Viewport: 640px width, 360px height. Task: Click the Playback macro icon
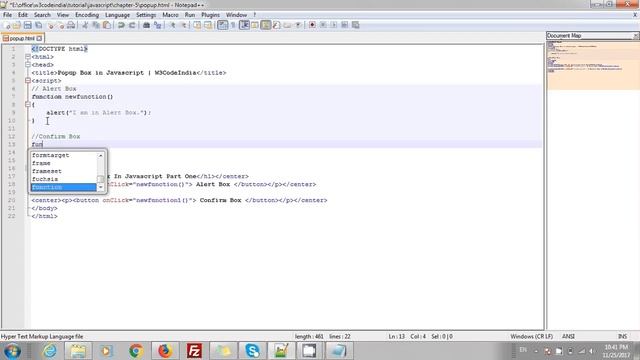(334, 25)
